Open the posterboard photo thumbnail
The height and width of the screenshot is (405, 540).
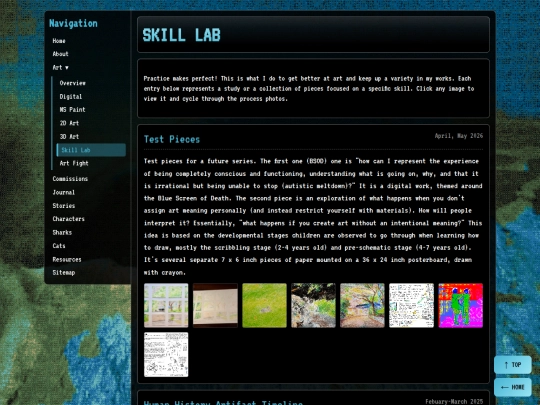click(x=215, y=305)
